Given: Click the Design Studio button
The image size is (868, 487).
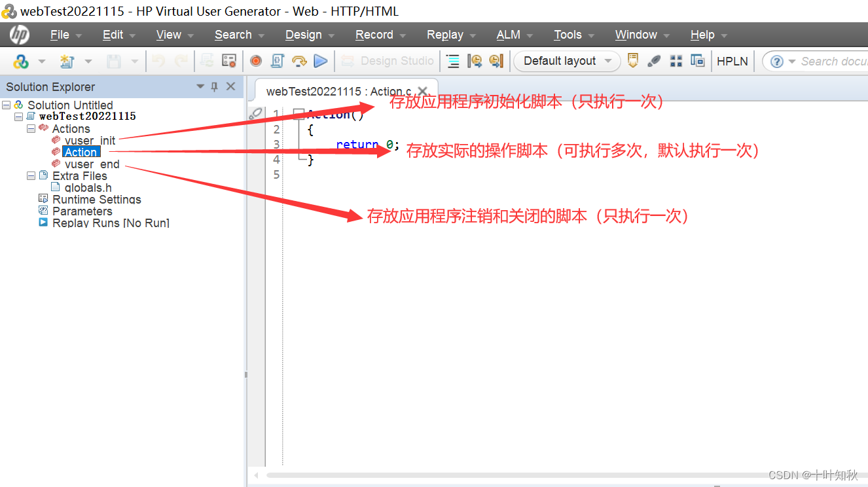Looking at the screenshot, I should pyautogui.click(x=388, y=61).
